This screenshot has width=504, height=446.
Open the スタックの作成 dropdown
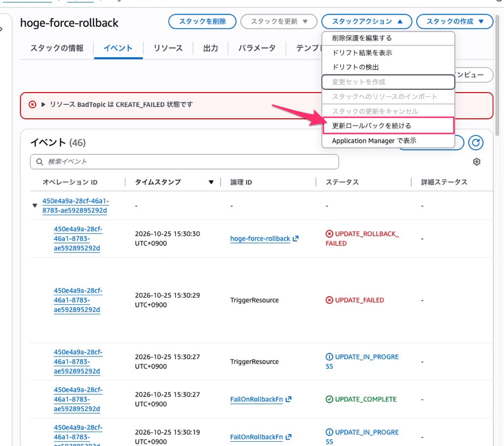coord(454,21)
